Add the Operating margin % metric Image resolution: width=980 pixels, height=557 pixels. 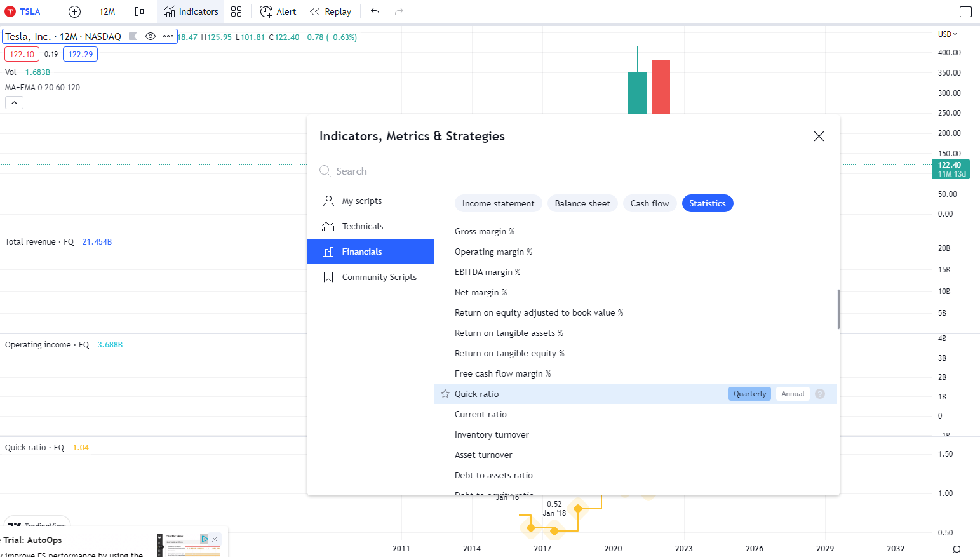pos(635,252)
